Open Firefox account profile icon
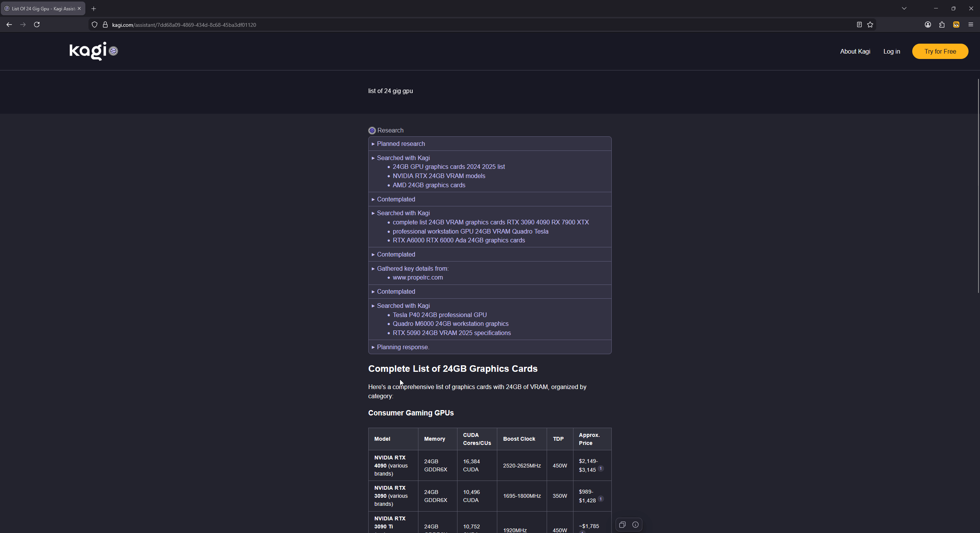 pos(928,25)
